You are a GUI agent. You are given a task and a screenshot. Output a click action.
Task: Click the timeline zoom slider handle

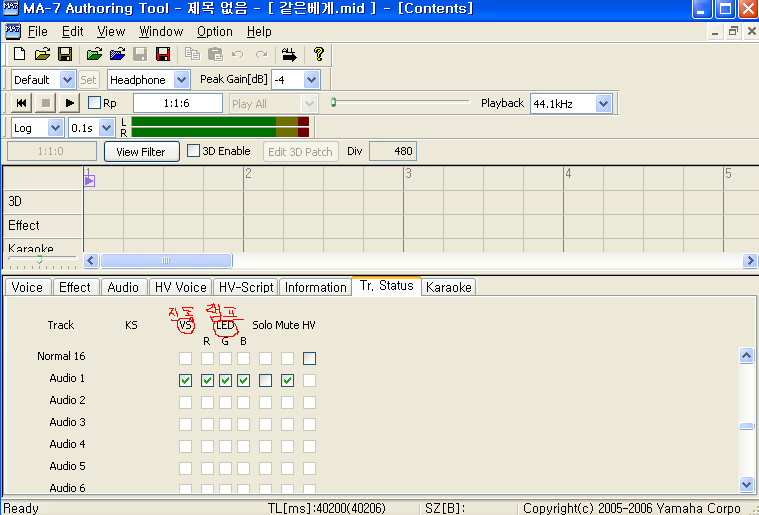(39, 259)
